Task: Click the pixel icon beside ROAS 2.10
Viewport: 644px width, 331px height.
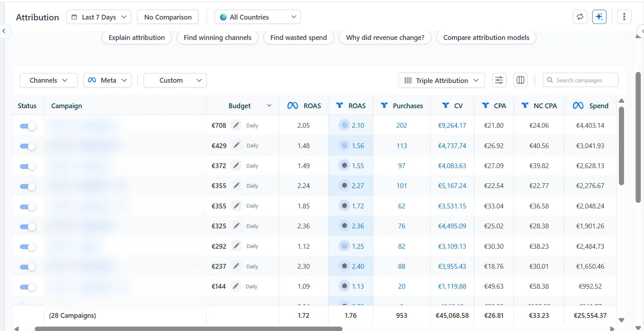Action: (344, 125)
